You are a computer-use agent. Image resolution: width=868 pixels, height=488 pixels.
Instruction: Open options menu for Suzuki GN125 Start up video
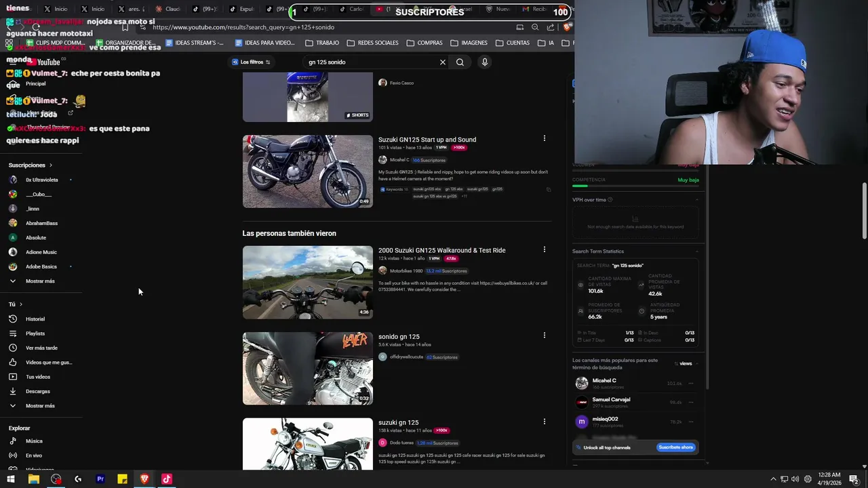(x=544, y=138)
